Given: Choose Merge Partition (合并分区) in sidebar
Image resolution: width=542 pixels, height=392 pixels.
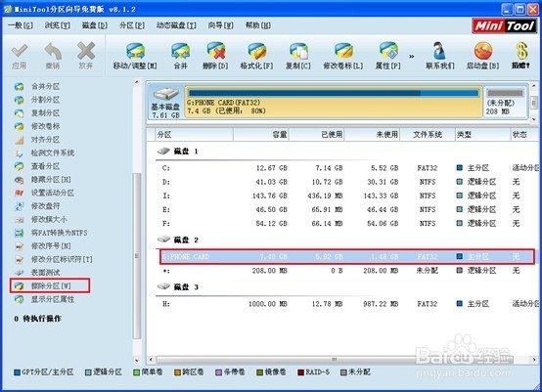Looking at the screenshot, I should pos(45,86).
